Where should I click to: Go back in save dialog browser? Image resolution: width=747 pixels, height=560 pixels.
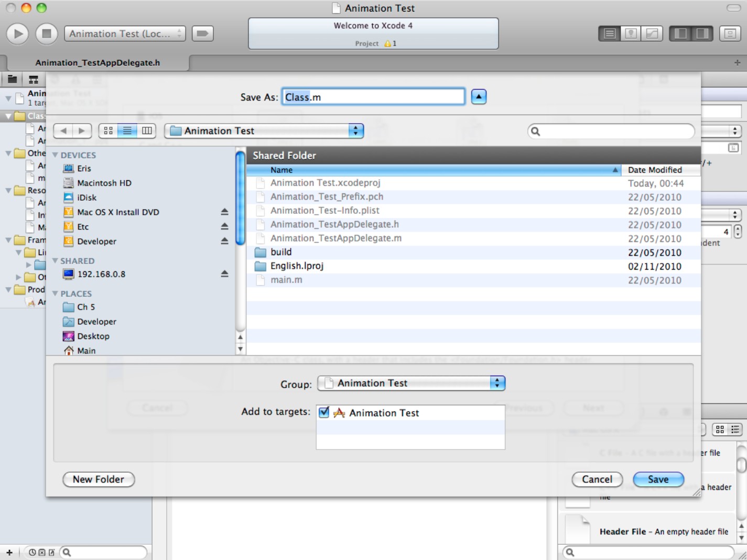pyautogui.click(x=63, y=130)
